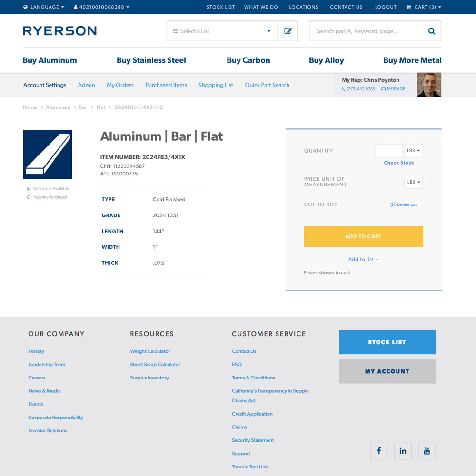This screenshot has width=476, height=476.
Task: Open the Language dropdown
Action: 44,7
